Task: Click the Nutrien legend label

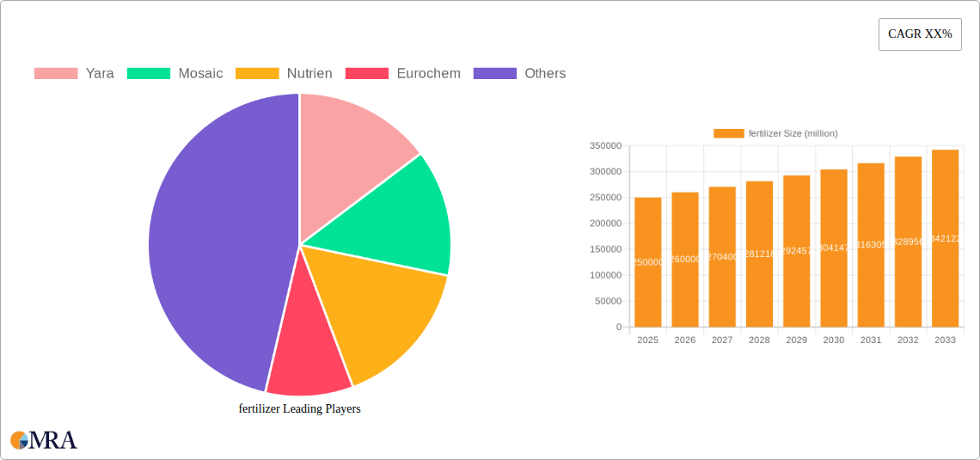Action: 309,74
